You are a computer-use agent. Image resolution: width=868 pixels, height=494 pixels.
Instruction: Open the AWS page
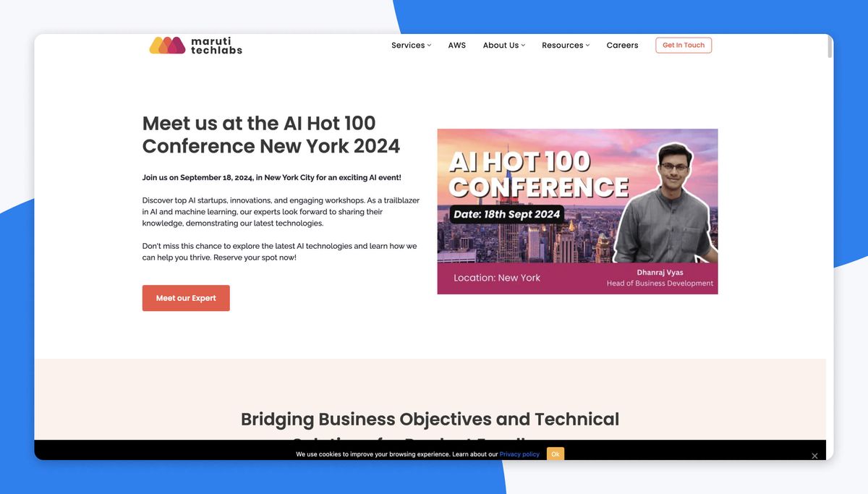(457, 46)
